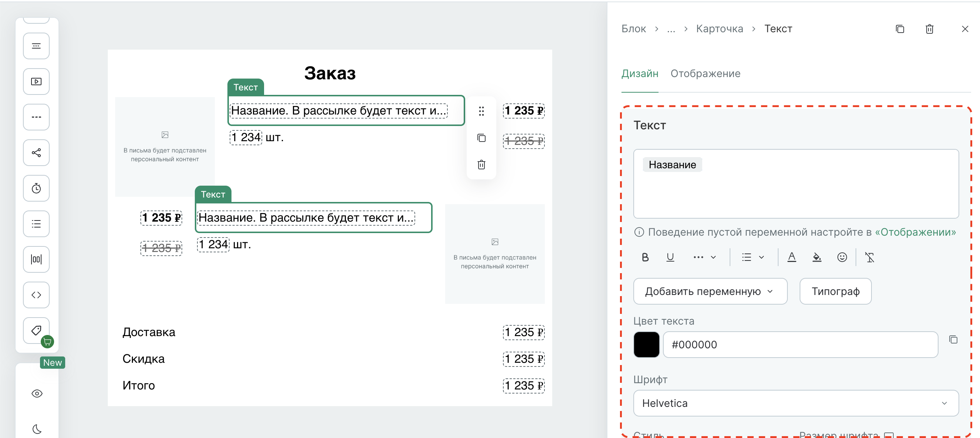Select the price tag block icon
The image size is (980, 438).
point(36,330)
